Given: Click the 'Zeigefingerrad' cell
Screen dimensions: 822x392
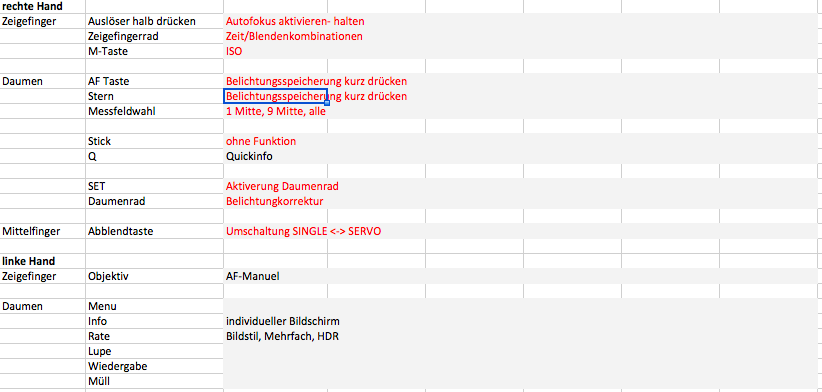Looking at the screenshot, I should coord(154,37).
